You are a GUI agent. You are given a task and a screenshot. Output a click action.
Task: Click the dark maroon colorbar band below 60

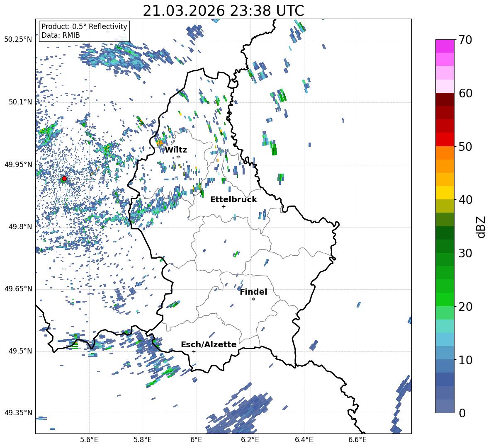(x=445, y=99)
